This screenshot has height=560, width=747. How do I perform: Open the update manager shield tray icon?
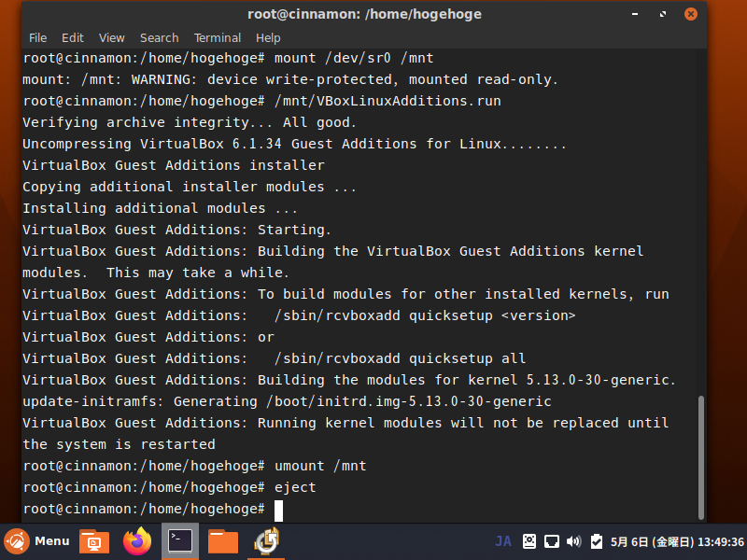[x=597, y=541]
